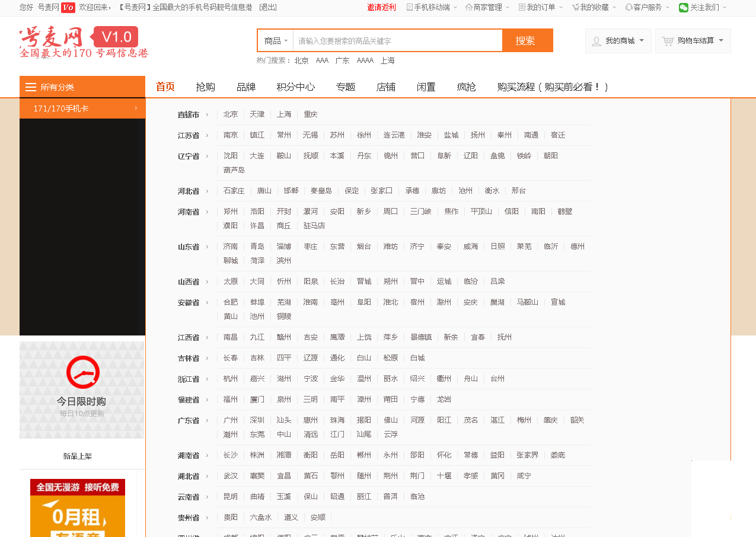
Task: Click the 辽宁省 province label
Action: point(189,156)
